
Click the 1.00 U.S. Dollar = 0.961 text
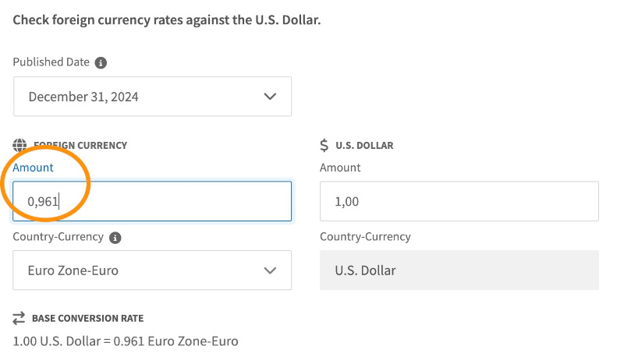point(125,341)
